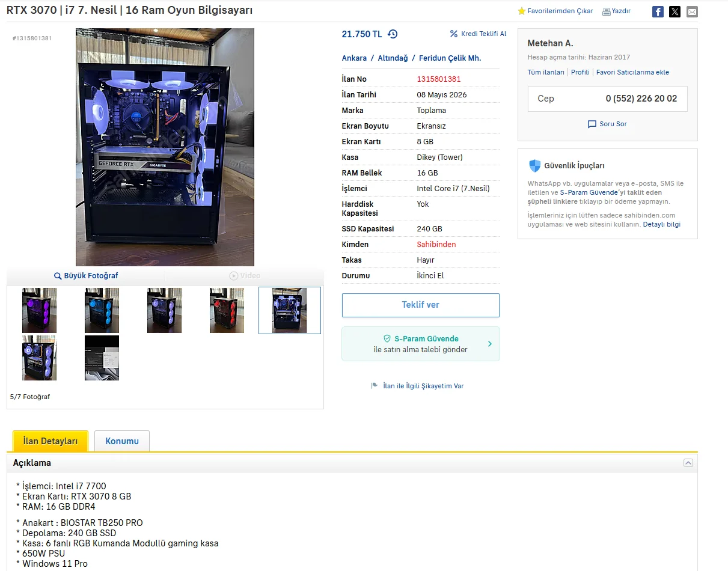Open the seller's Profili link
This screenshot has width=728, height=571.
coord(580,72)
